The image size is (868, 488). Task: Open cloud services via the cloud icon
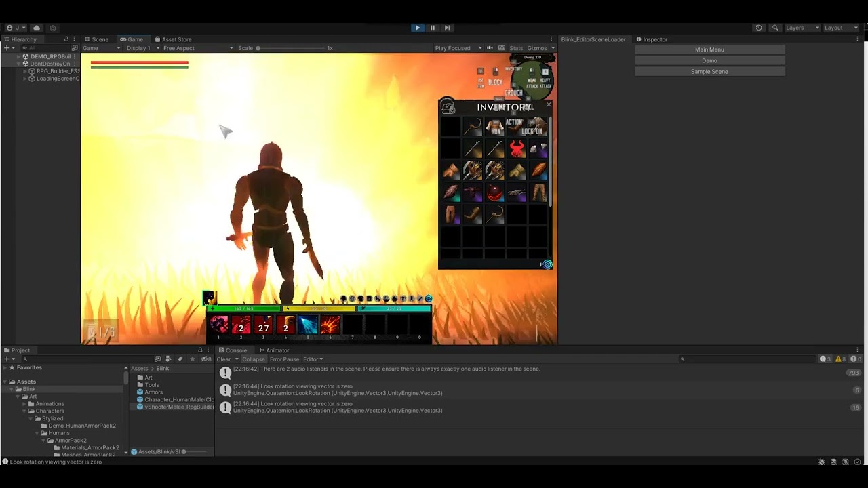[x=37, y=28]
